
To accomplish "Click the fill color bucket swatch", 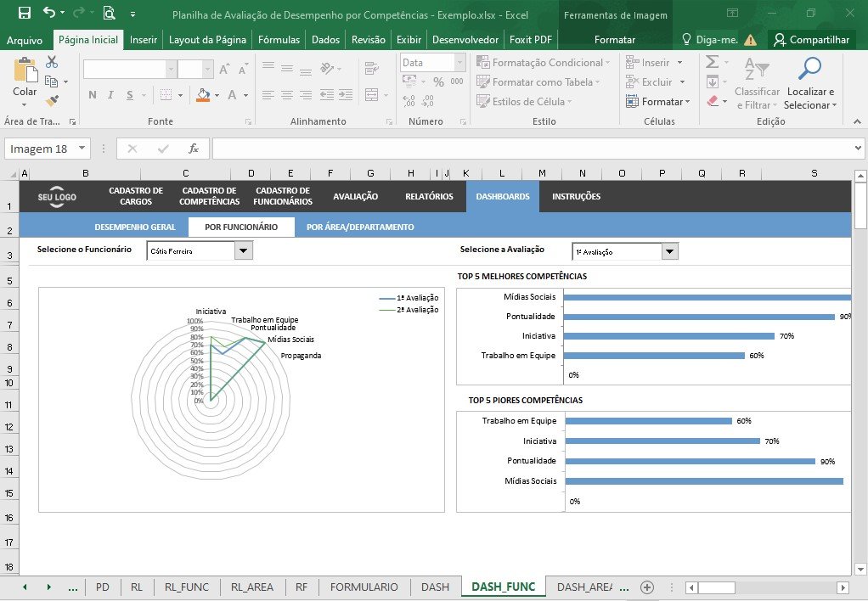I will (x=203, y=95).
